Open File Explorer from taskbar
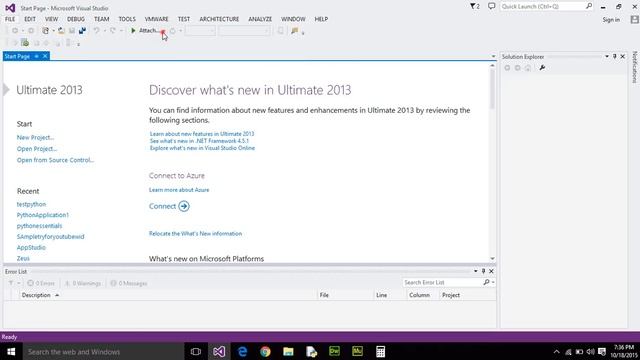The image size is (640, 360). click(288, 351)
